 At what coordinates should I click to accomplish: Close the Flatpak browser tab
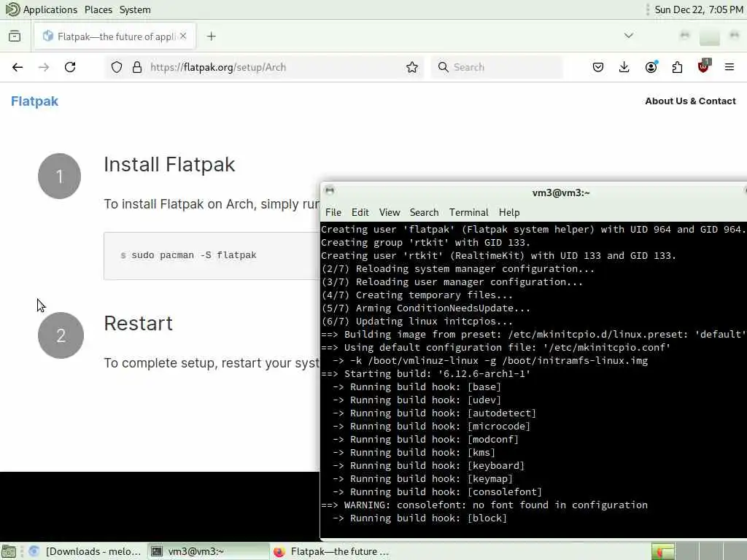(183, 36)
